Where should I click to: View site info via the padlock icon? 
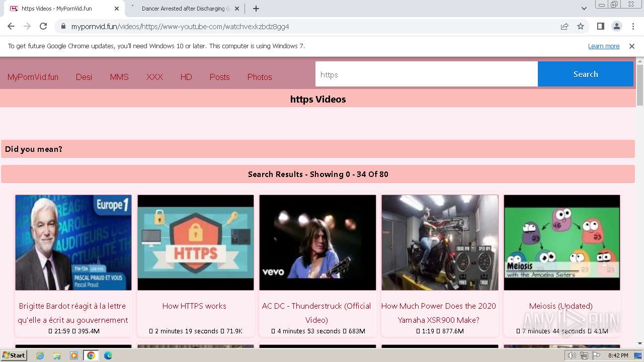click(63, 26)
